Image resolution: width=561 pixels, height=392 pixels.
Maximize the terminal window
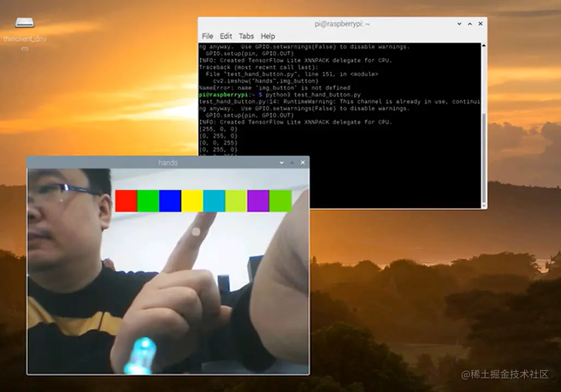click(470, 24)
